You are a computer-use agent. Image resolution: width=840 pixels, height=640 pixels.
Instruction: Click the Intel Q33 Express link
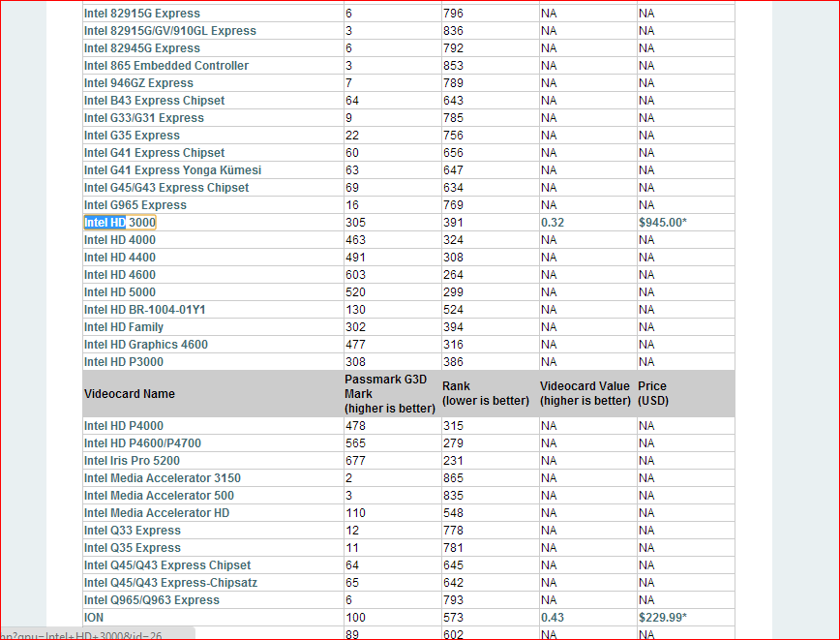coord(133,531)
